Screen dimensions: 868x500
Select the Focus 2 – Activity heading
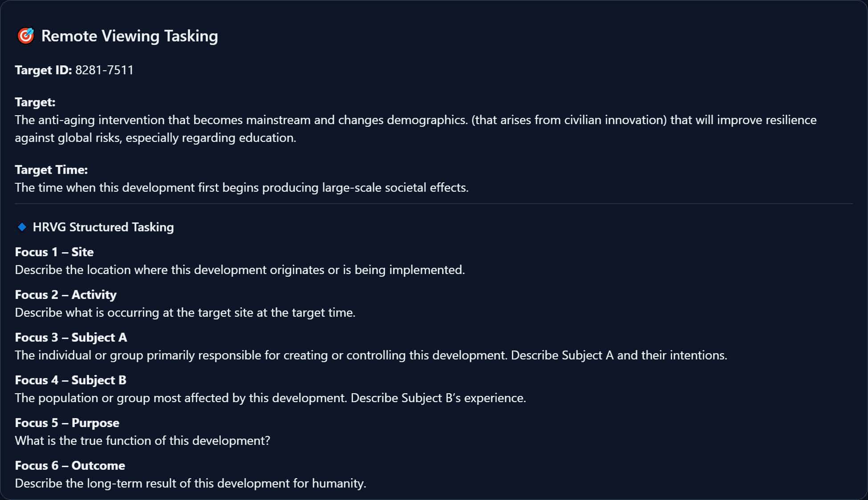(x=66, y=295)
